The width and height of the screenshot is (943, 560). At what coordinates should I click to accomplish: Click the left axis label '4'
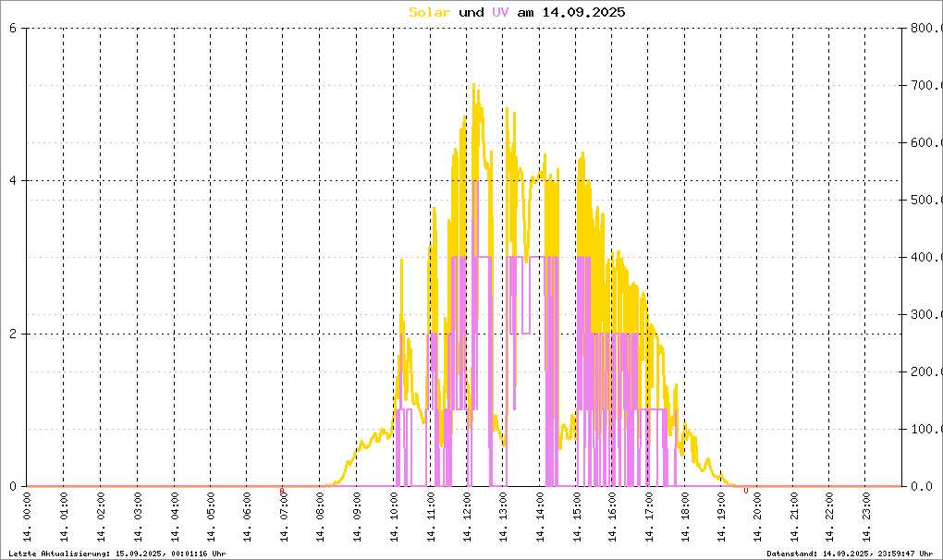pos(13,181)
